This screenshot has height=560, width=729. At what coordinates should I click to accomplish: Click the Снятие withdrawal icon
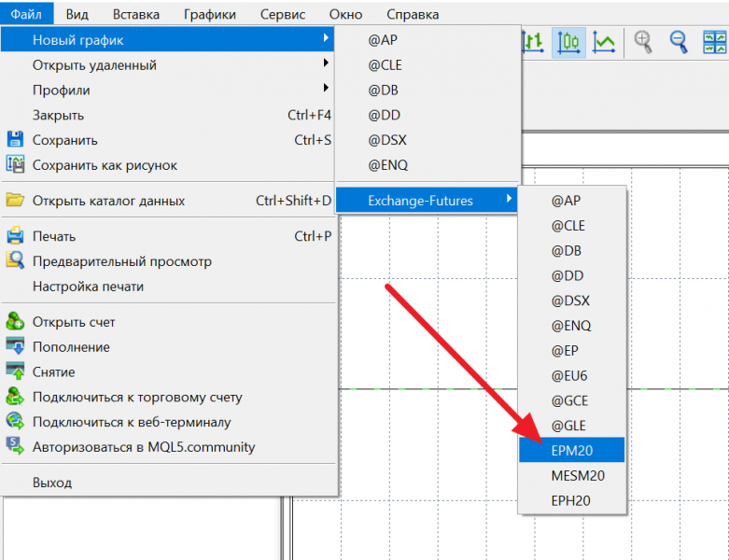(x=15, y=371)
